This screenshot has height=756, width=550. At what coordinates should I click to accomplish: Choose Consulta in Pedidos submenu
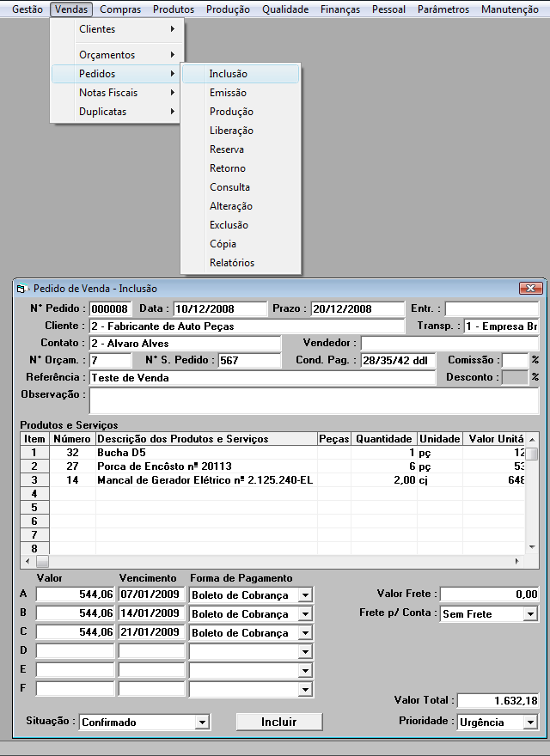coord(241,187)
